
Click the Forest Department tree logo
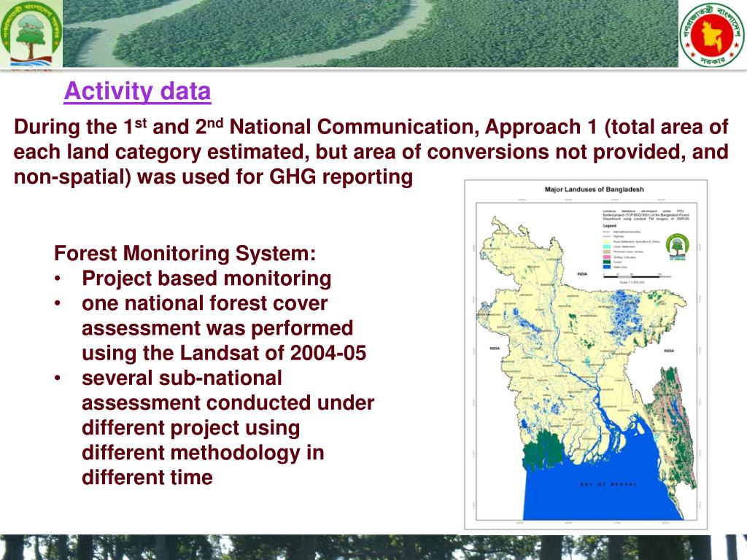click(x=31, y=34)
